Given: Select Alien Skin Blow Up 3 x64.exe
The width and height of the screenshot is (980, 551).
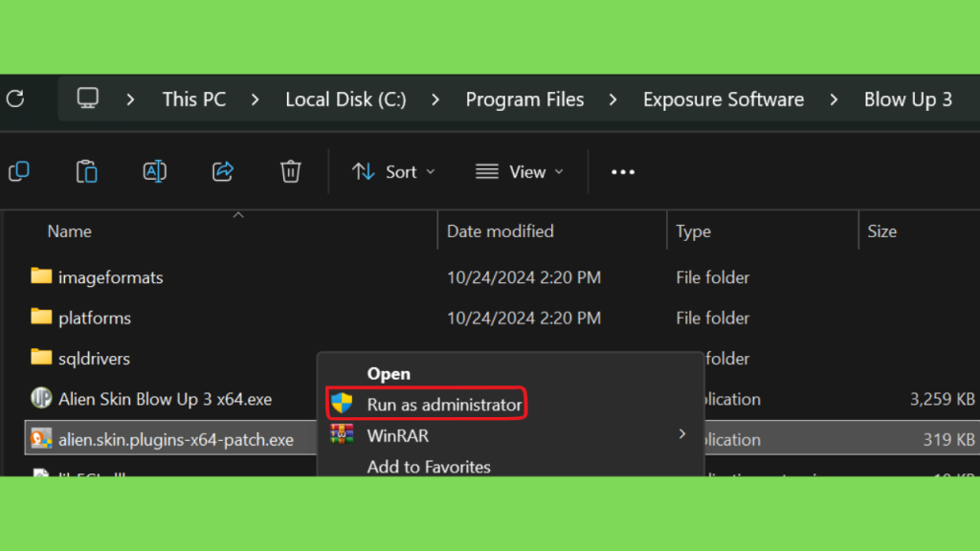Looking at the screenshot, I should [x=165, y=399].
